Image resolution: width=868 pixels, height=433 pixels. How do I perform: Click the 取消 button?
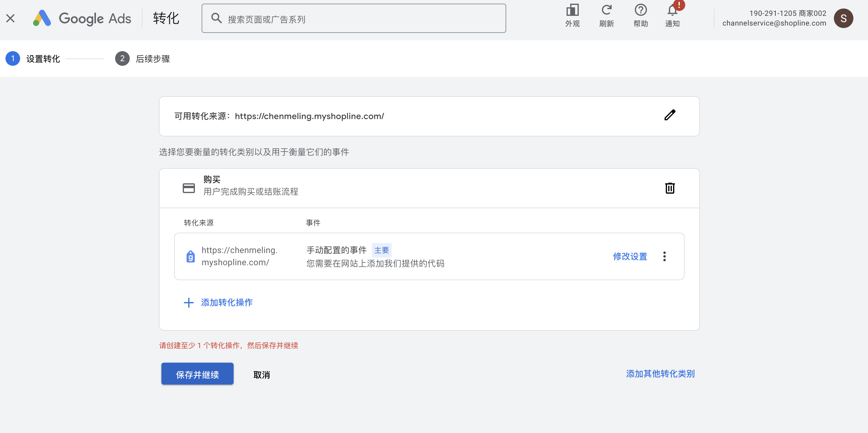tap(262, 375)
